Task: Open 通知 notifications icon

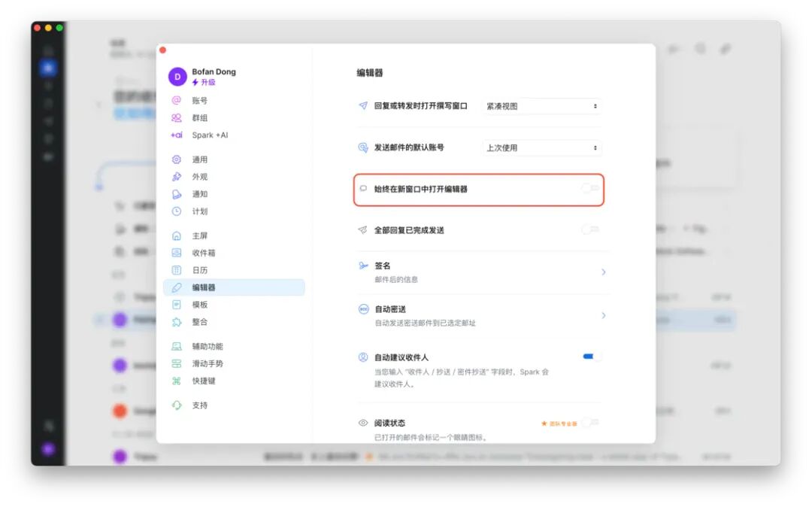Action: pos(177,194)
